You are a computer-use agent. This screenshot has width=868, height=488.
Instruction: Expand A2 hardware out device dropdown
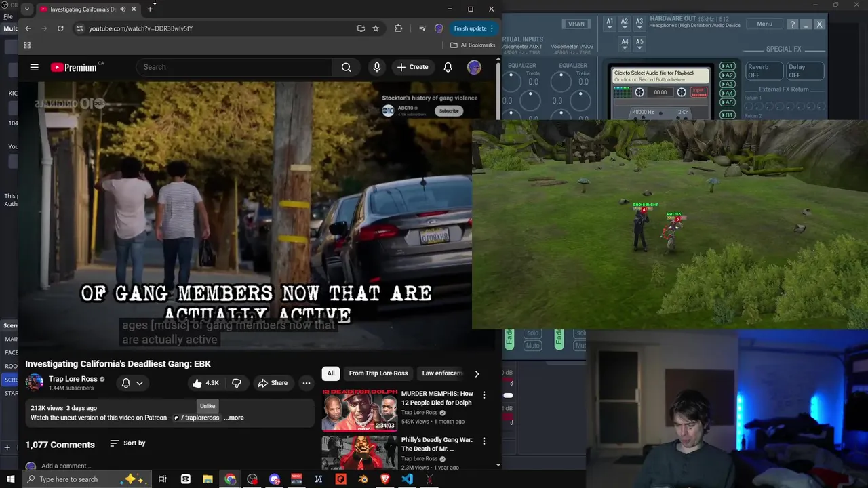coord(625,24)
